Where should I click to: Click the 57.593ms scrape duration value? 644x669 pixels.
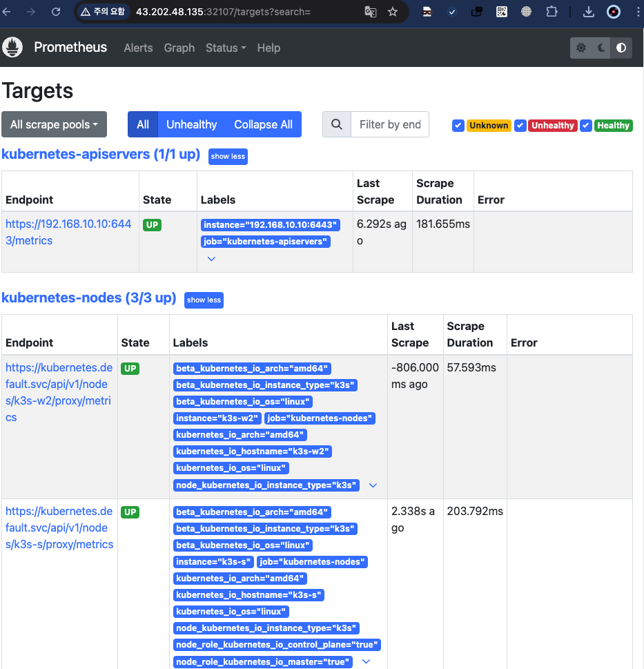tap(471, 367)
